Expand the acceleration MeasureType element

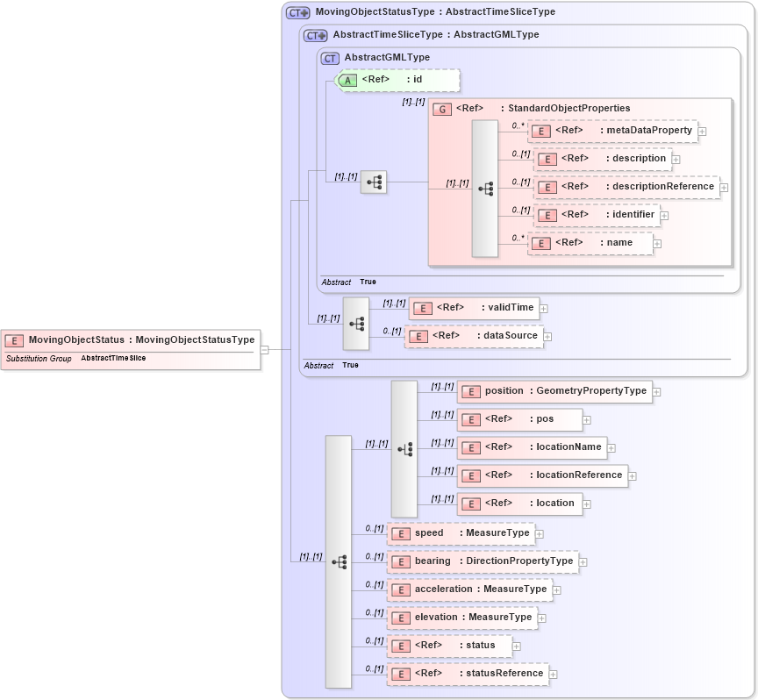point(557,590)
